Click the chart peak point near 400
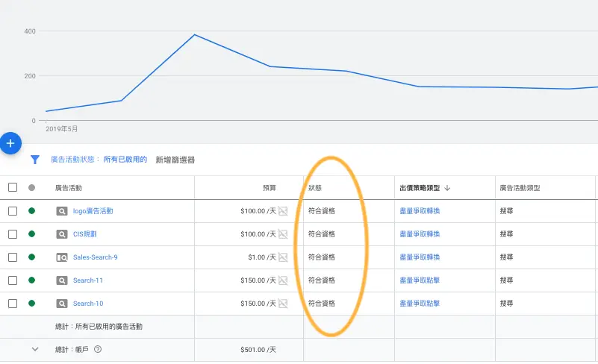 coord(195,35)
